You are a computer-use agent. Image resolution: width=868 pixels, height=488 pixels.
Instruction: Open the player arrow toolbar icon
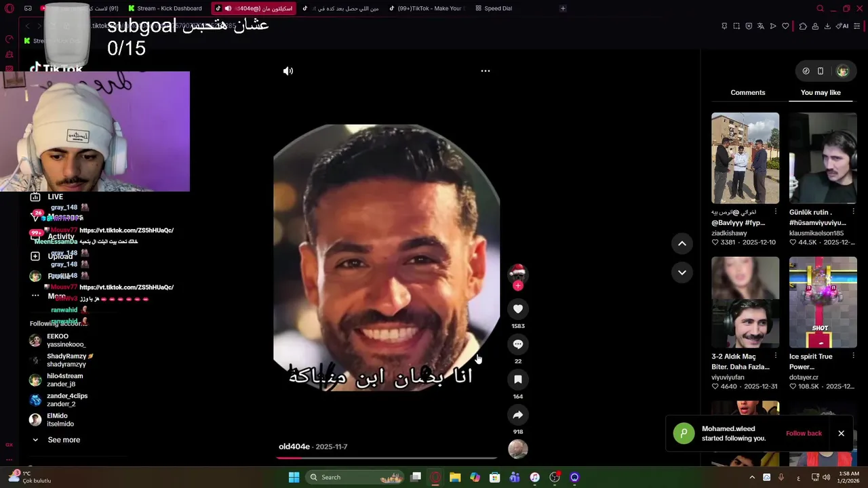[x=773, y=26]
